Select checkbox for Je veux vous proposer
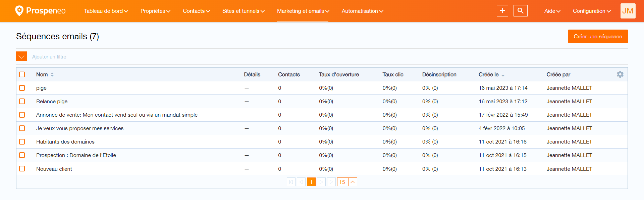Viewport: 644px width, 200px height. [22, 128]
